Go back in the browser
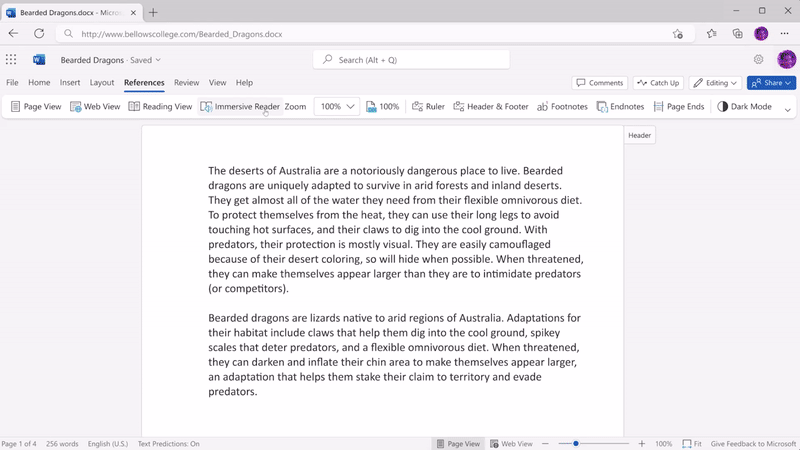Image resolution: width=800 pixels, height=450 pixels. 13,34
